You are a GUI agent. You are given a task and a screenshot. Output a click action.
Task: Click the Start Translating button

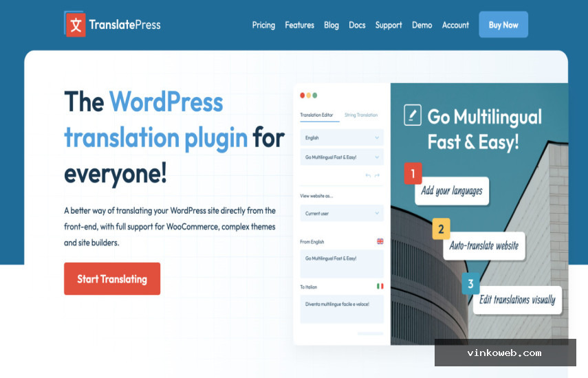coord(112,279)
